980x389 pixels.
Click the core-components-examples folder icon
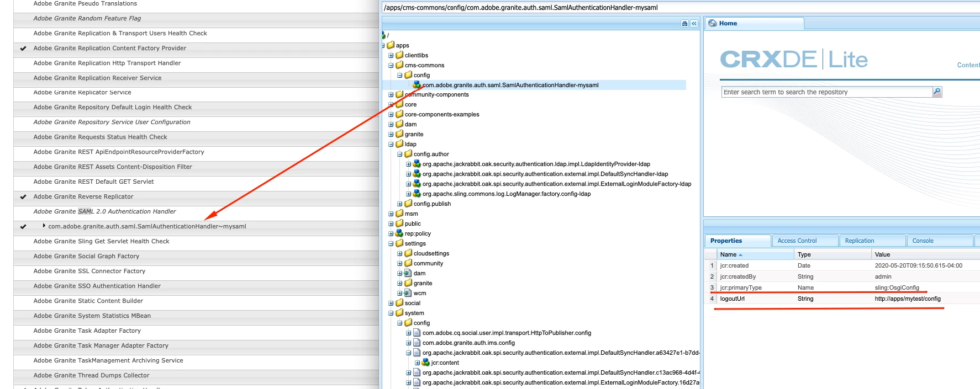399,114
